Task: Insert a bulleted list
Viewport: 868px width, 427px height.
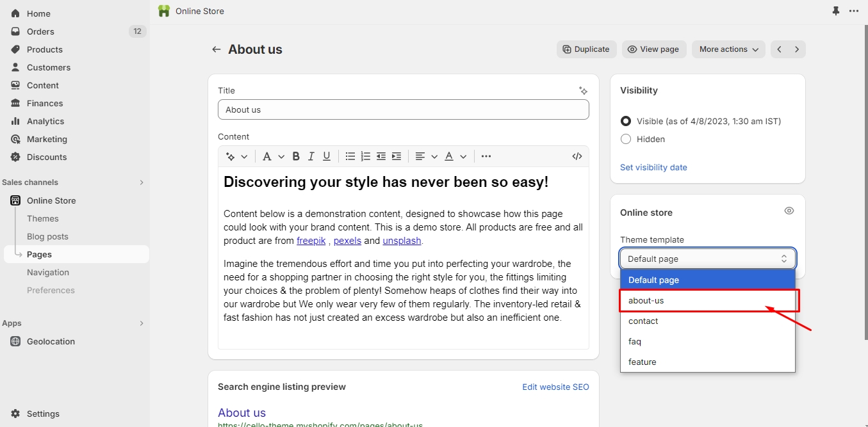Action: [x=350, y=156]
